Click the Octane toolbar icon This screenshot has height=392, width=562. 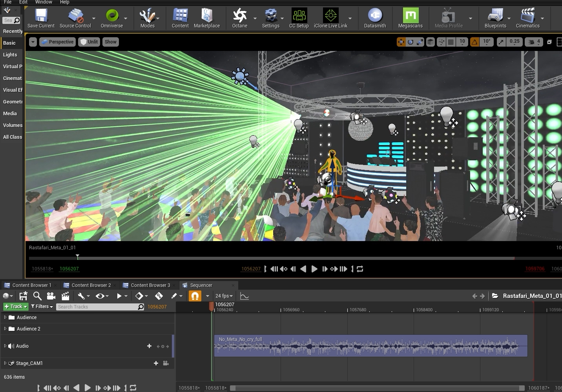(x=240, y=18)
